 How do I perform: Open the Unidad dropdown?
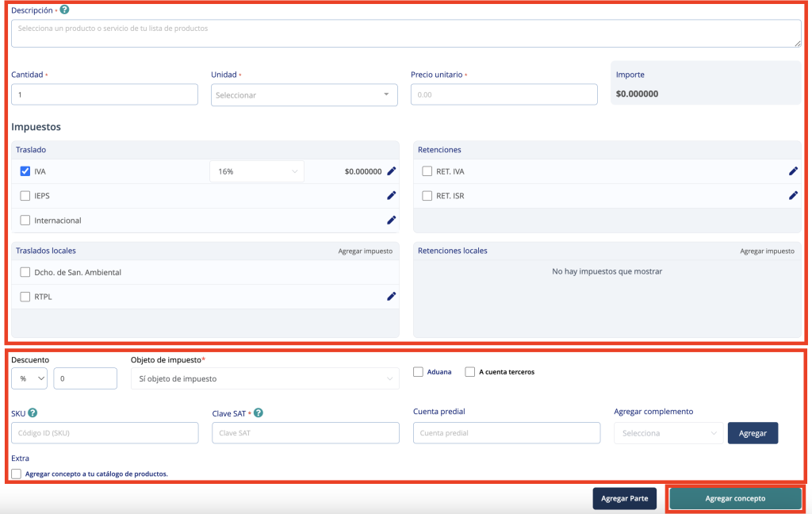click(304, 95)
